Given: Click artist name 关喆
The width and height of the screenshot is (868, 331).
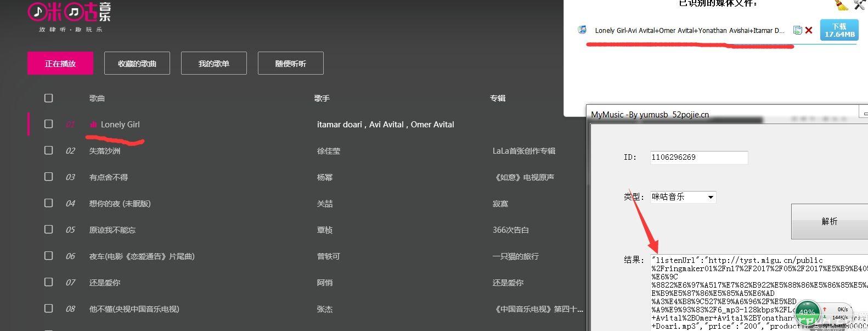Looking at the screenshot, I should pos(325,204).
